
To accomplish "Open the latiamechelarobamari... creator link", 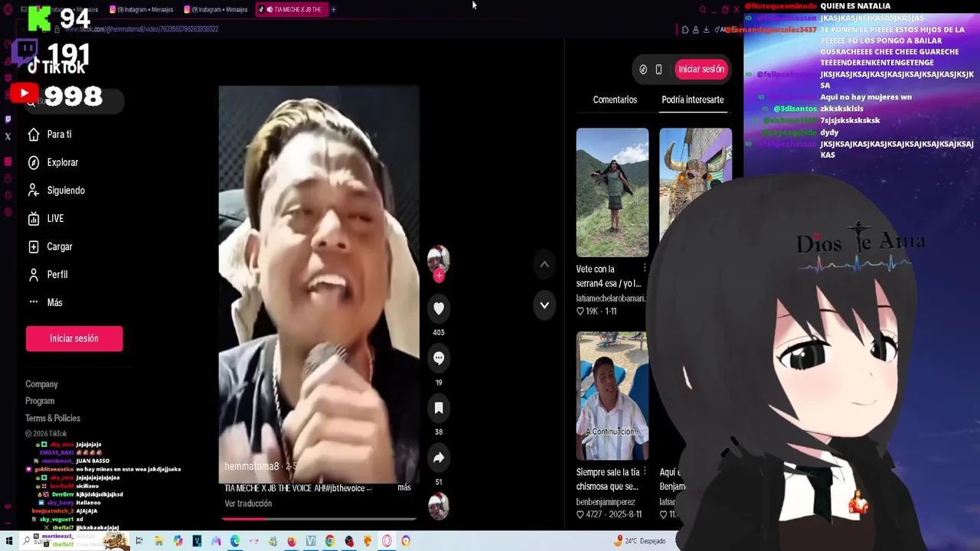I will pos(611,298).
